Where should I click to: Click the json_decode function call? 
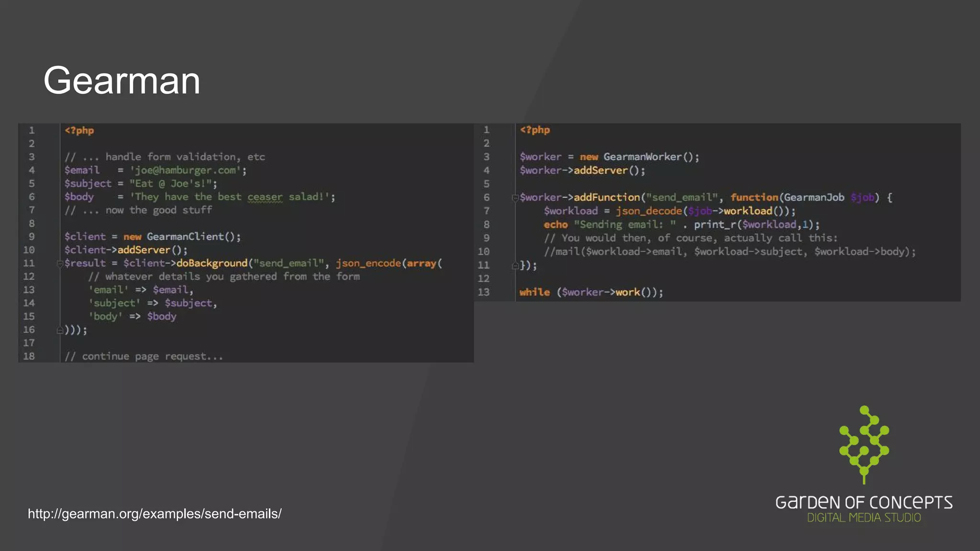tap(649, 211)
